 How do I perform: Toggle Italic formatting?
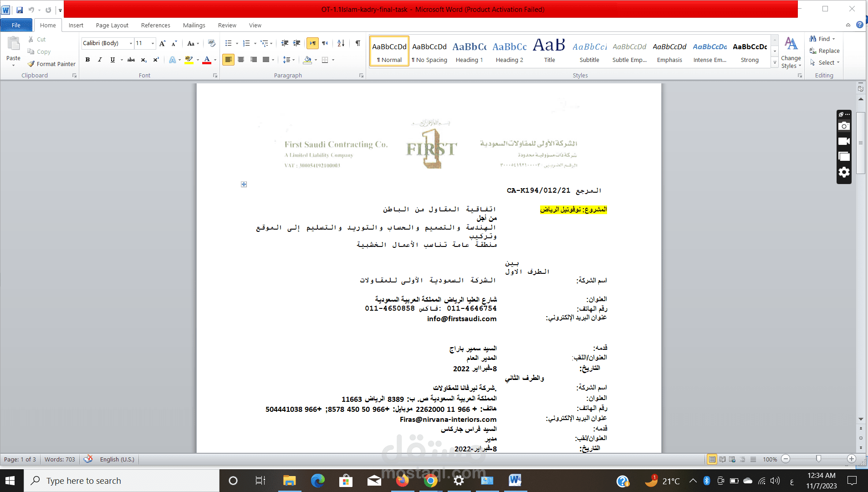[x=100, y=60]
